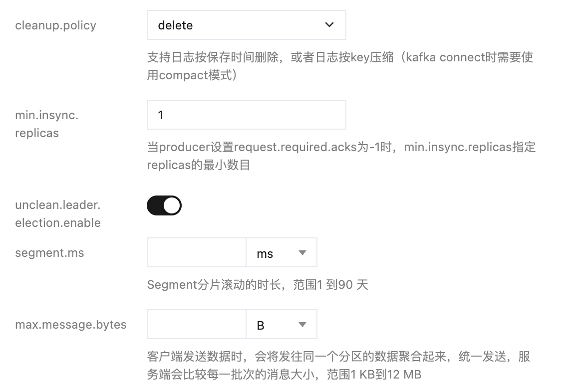Click the unclean.leader.election.enable label
This screenshot has height=392, width=572.
(x=58, y=213)
